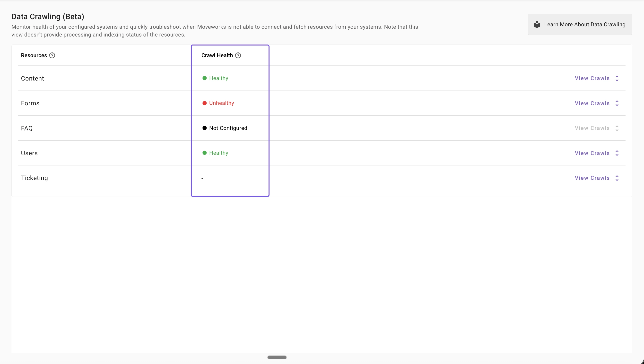Click the red Unhealthy dot for Forms
The width and height of the screenshot is (644, 364).
[204, 103]
